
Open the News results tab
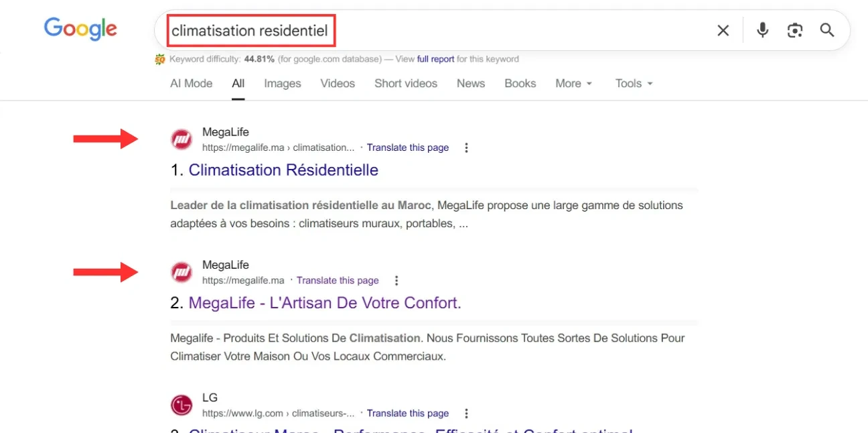470,83
